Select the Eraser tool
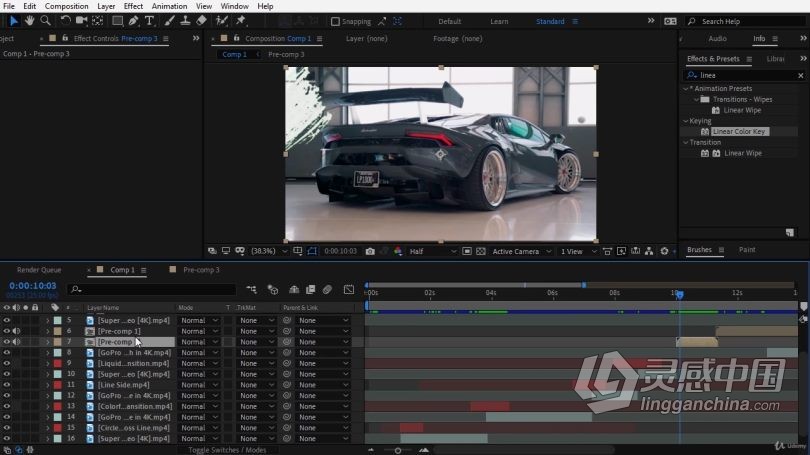Viewport: 810px width, 455px height. (201, 21)
